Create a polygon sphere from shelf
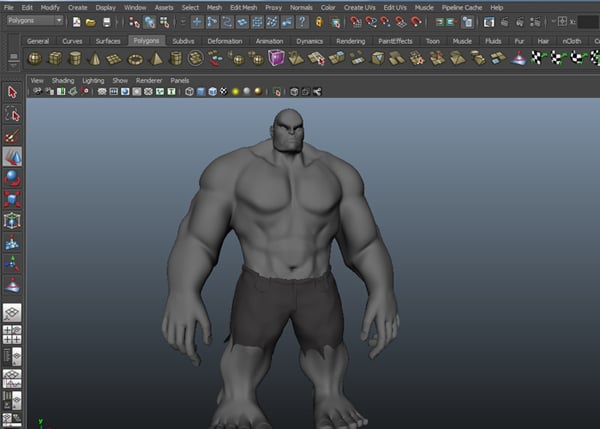 [35, 59]
